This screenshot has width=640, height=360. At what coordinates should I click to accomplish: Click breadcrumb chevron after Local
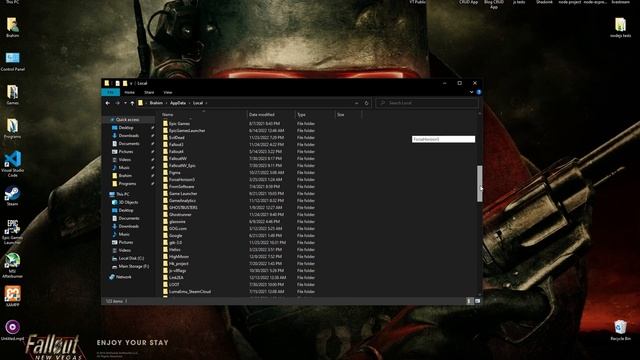click(x=207, y=103)
